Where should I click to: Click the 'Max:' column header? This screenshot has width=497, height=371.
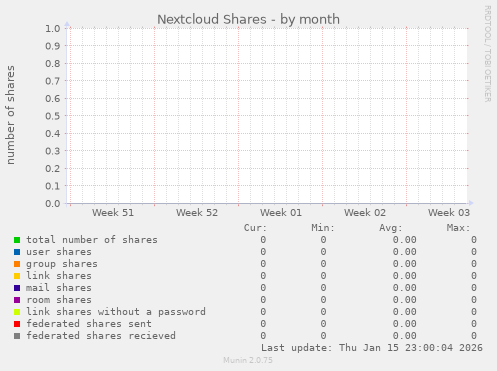pos(458,228)
